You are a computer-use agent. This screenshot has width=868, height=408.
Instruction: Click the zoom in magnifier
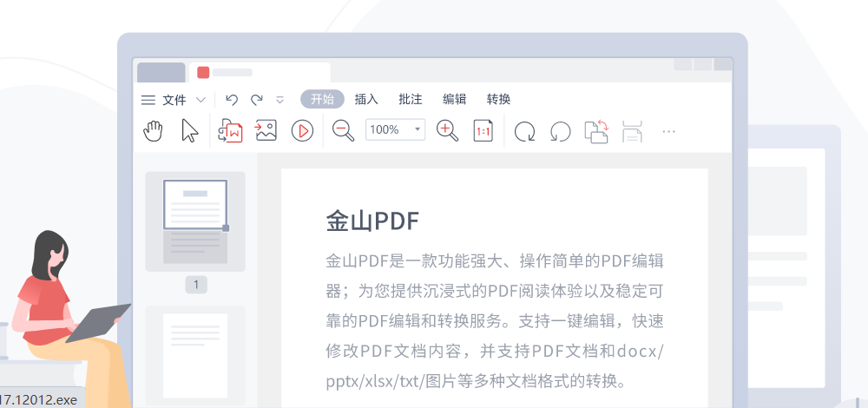pos(447,131)
